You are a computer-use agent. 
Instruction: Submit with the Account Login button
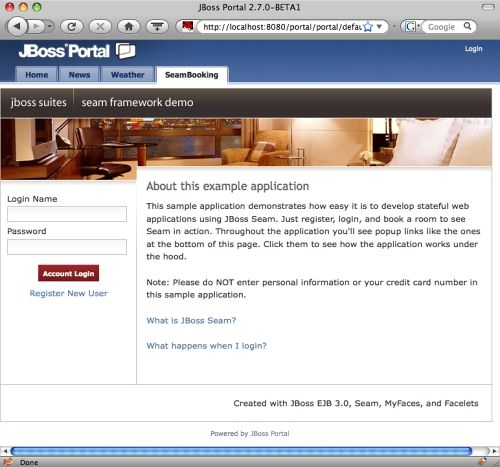tap(68, 273)
